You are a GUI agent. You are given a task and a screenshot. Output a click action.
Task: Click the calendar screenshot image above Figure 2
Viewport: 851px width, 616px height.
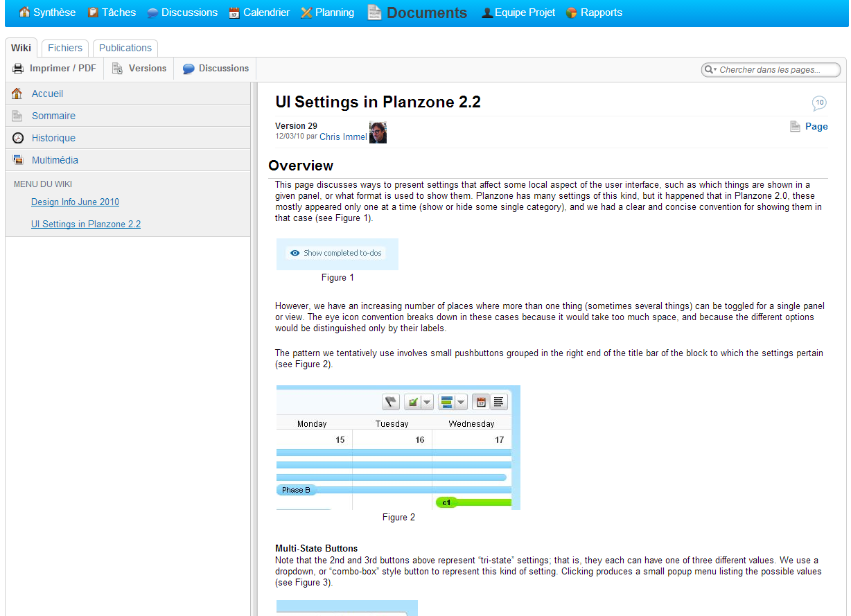click(x=398, y=448)
